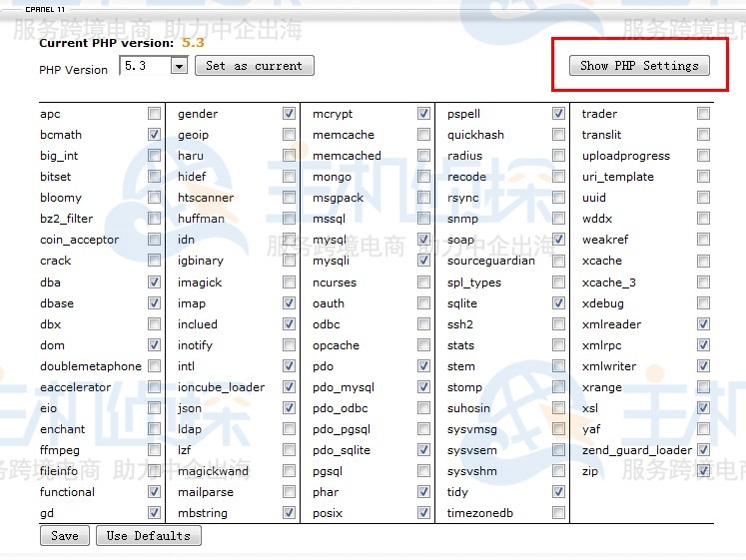
Task: Turn on the xdebug extension
Action: [703, 303]
